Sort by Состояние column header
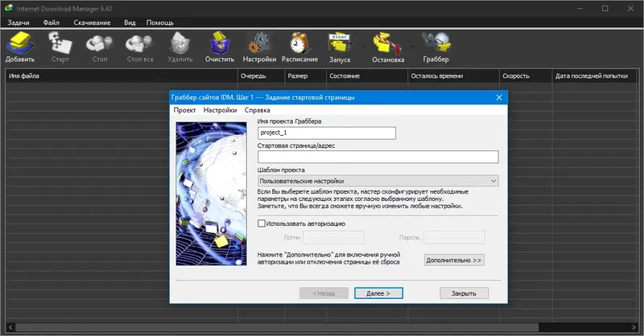Screen dimensions: 644x336 pyautogui.click(x=367, y=76)
